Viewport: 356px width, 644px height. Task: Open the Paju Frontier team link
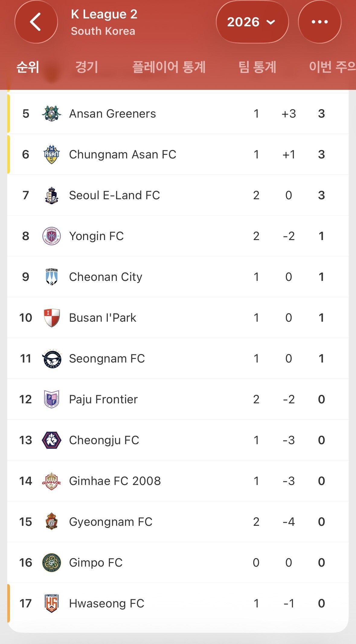point(103,399)
